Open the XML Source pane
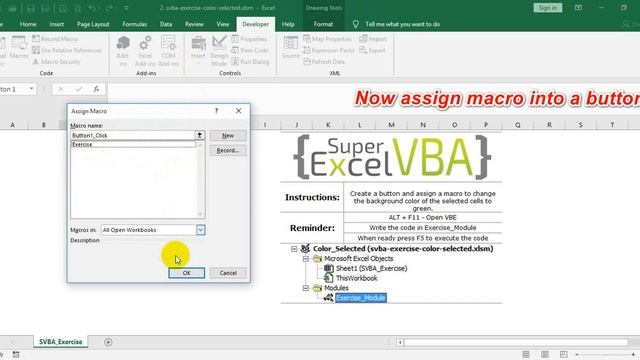Image resolution: width=640 pixels, height=360 pixels. 291,47
